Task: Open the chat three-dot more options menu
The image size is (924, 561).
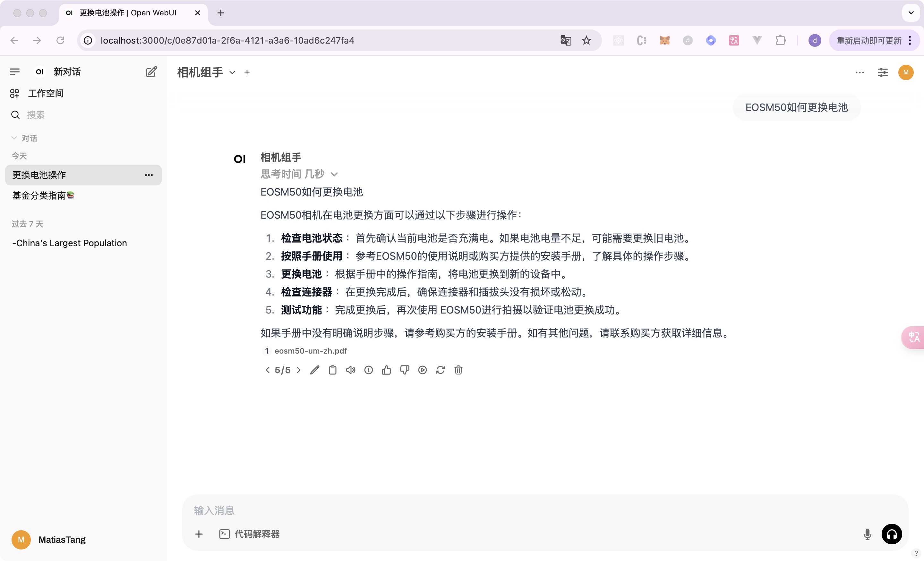Action: (860, 72)
